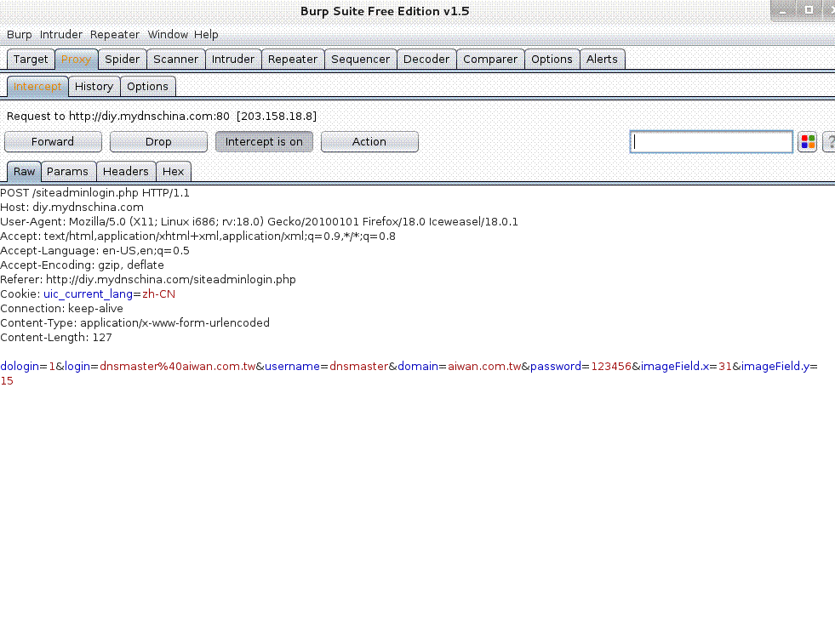Select the Raw request view tab
The height and width of the screenshot is (644, 835).
[x=24, y=171]
